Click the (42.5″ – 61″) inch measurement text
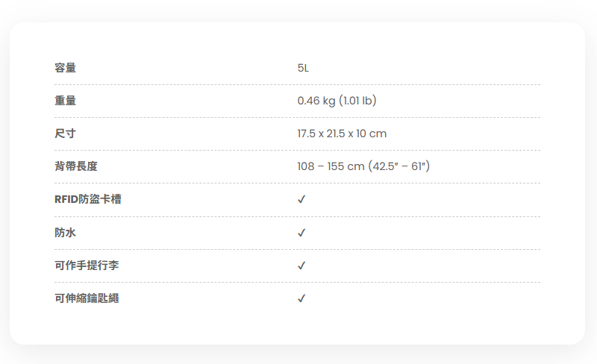Screen dimensions: 597x364 pos(398,166)
